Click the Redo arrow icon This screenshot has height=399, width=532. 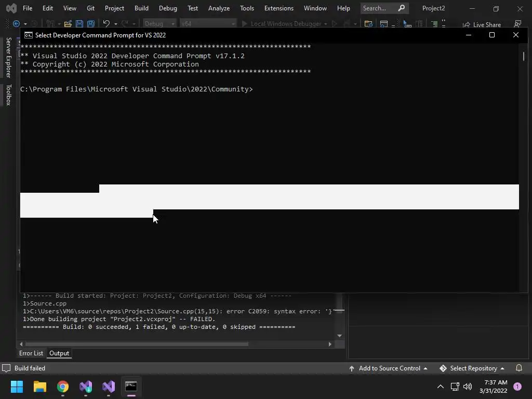pos(125,23)
